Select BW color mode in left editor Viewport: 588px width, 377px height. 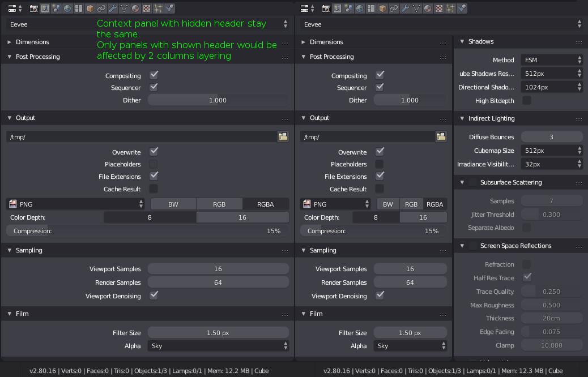(x=173, y=204)
